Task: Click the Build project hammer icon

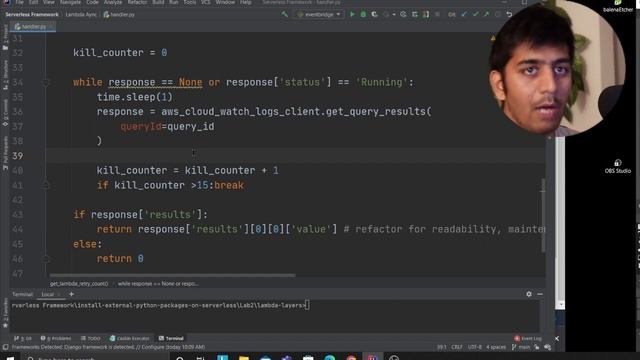Action: [284, 14]
